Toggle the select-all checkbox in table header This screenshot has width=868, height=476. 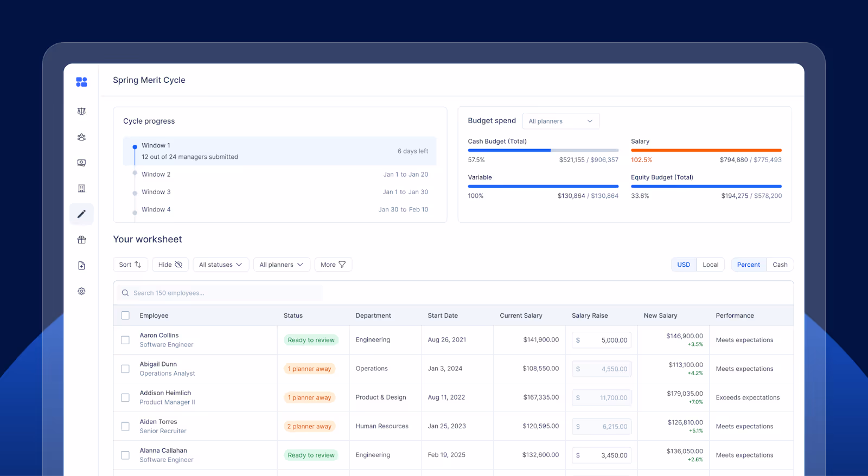(x=125, y=316)
